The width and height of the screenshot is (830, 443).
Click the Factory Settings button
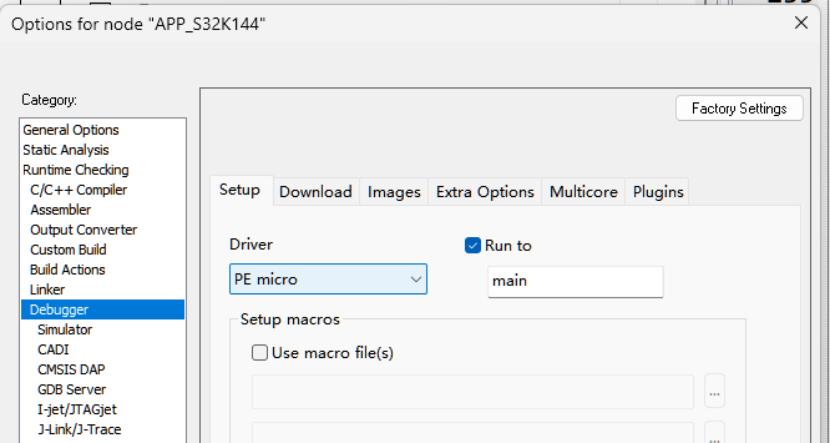point(739,109)
